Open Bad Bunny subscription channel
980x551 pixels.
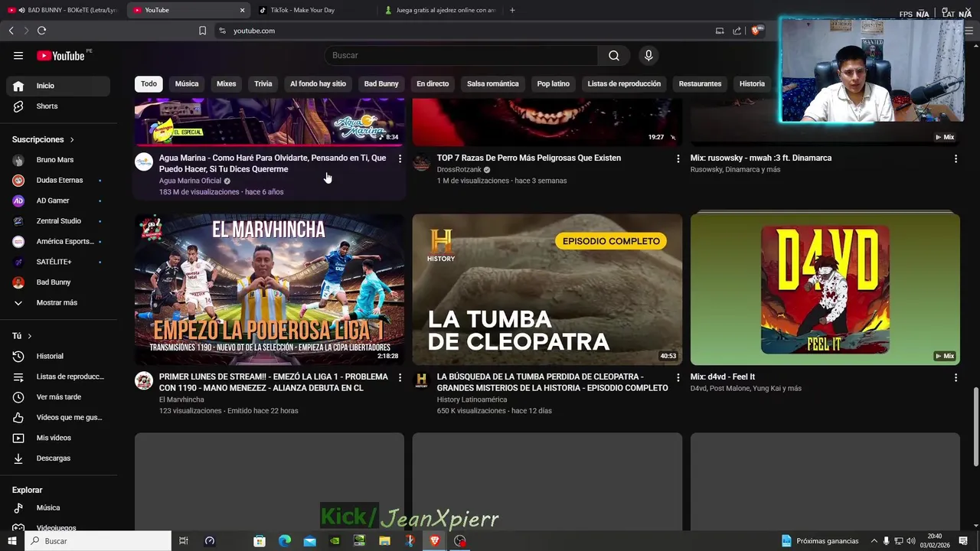(x=58, y=282)
